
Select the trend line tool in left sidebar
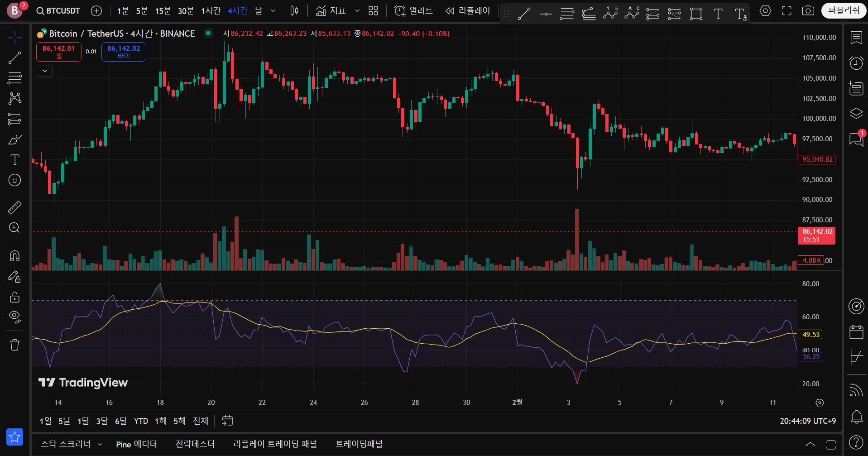14,58
